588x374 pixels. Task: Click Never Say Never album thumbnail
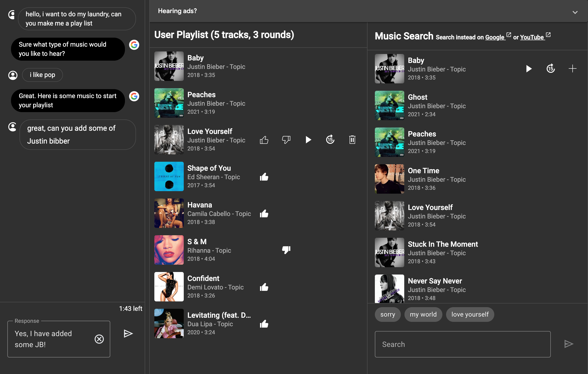pyautogui.click(x=390, y=289)
